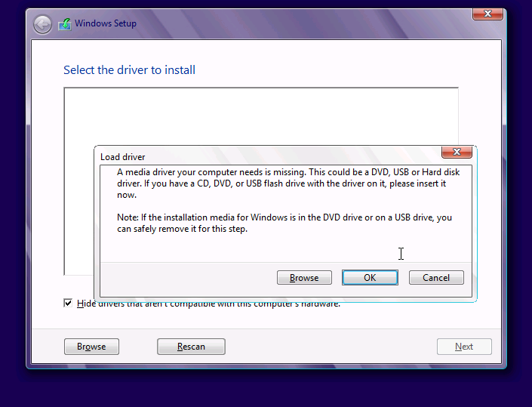The width and height of the screenshot is (532, 407).
Task: Close the Load driver dialog
Action: click(457, 152)
